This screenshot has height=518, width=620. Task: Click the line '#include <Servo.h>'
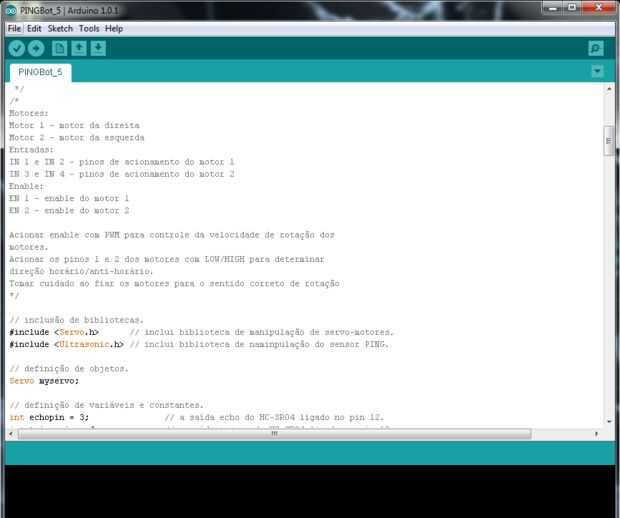tap(54, 332)
